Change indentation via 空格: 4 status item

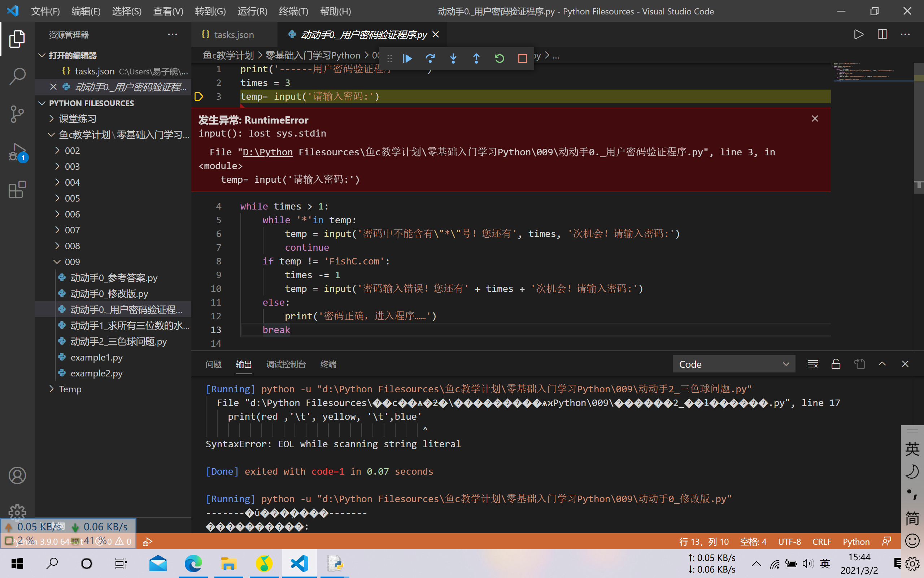tap(753, 542)
